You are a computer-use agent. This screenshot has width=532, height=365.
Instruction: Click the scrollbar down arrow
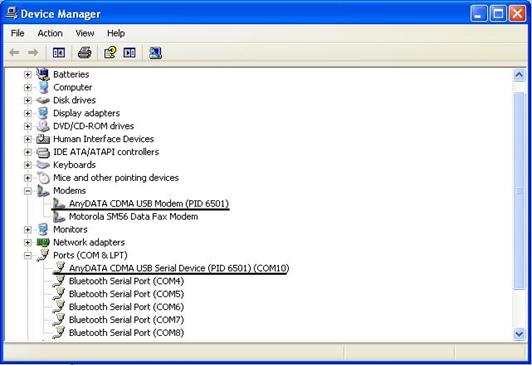[x=519, y=334]
